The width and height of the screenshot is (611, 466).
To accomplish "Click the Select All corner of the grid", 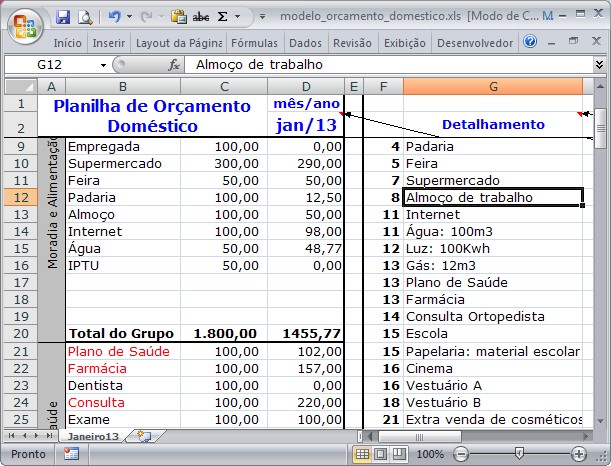I will 21,86.
